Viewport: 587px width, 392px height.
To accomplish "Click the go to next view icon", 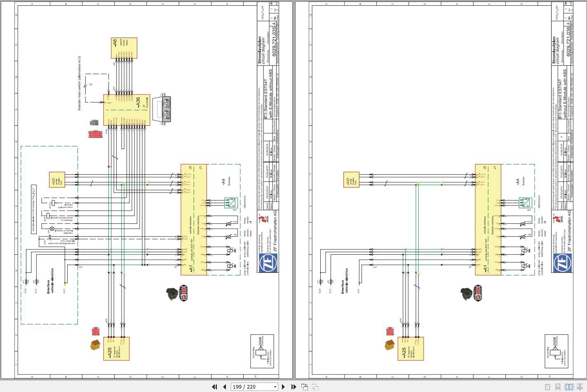I will coord(315,387).
